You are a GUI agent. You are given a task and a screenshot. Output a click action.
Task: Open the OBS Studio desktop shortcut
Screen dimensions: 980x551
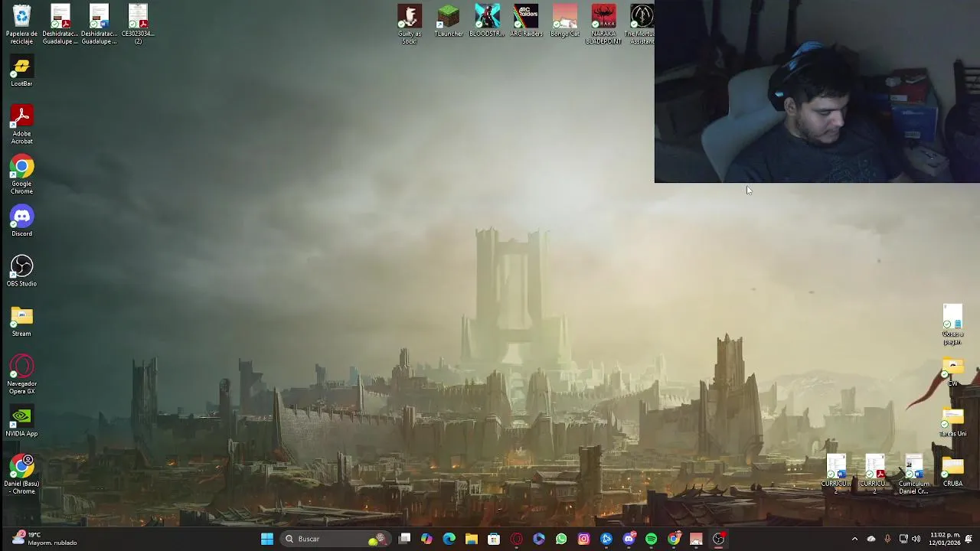coord(21,272)
